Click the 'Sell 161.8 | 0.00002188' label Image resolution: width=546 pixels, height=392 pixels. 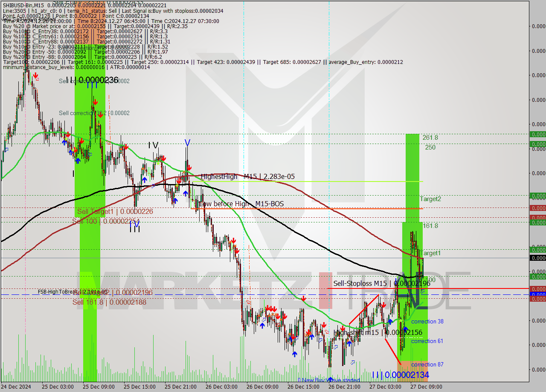point(109,302)
